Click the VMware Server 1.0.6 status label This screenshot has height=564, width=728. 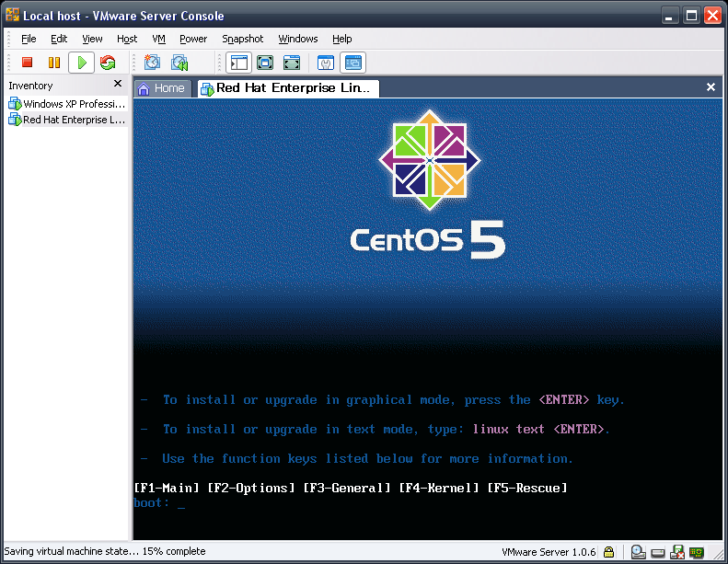pos(549,552)
